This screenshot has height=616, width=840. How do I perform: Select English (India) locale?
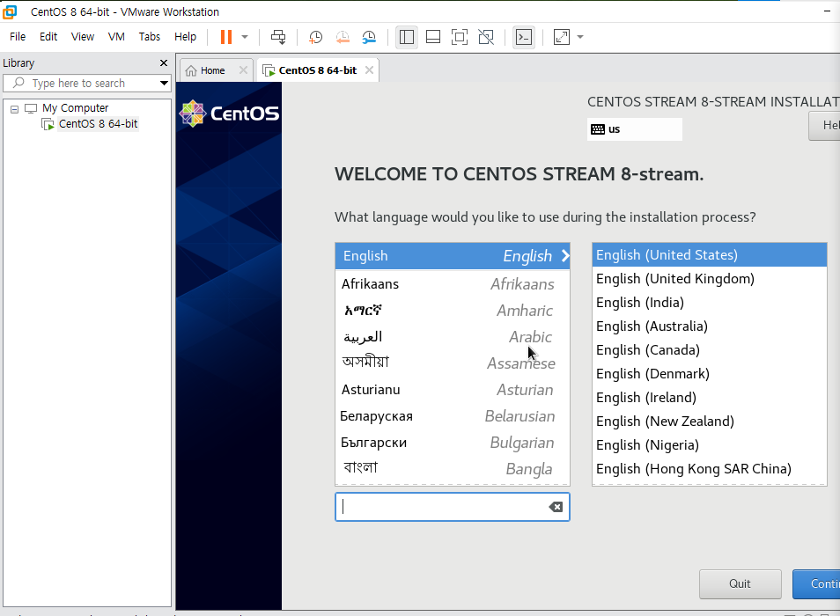710,303
